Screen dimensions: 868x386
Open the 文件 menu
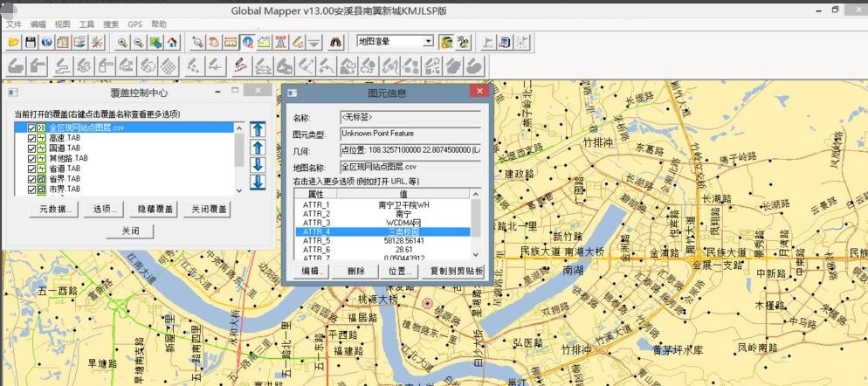click(14, 24)
